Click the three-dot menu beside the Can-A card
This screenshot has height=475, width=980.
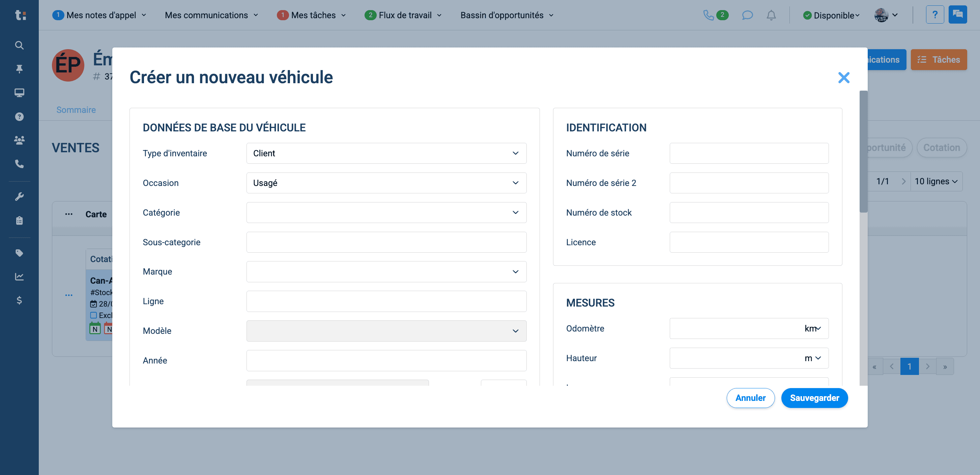click(x=69, y=295)
